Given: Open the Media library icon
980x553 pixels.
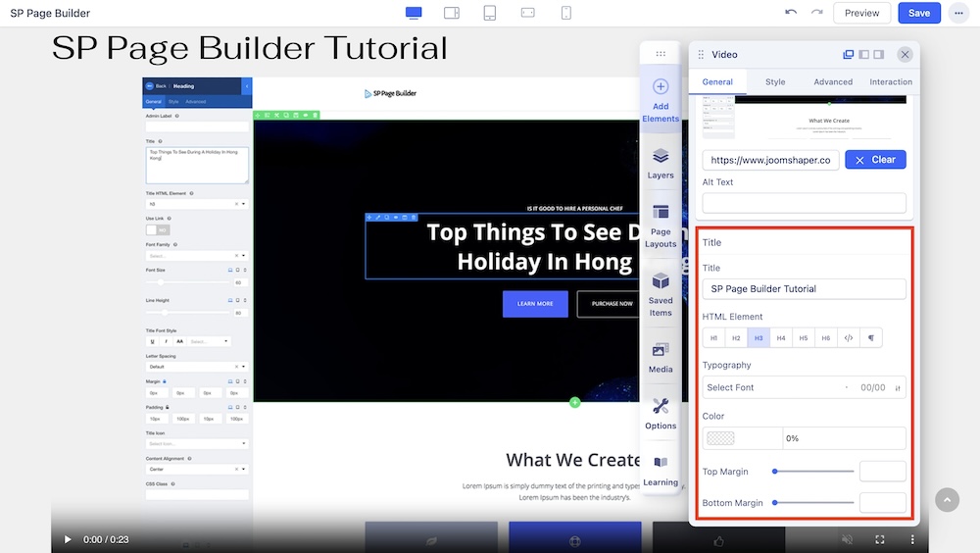Looking at the screenshot, I should pyautogui.click(x=661, y=357).
